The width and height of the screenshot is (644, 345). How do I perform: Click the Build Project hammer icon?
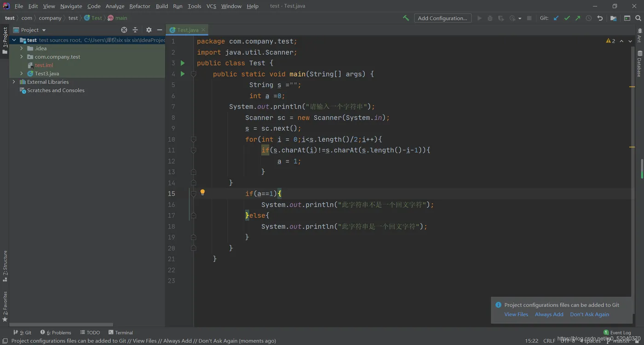coord(406,18)
